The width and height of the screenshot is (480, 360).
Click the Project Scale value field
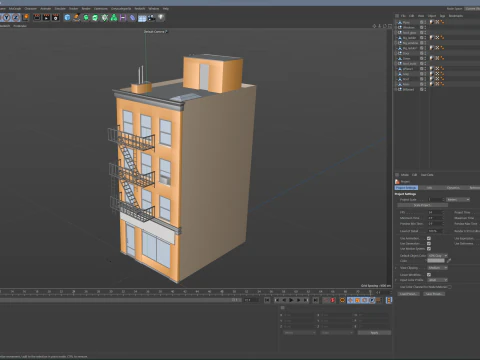click(436, 199)
